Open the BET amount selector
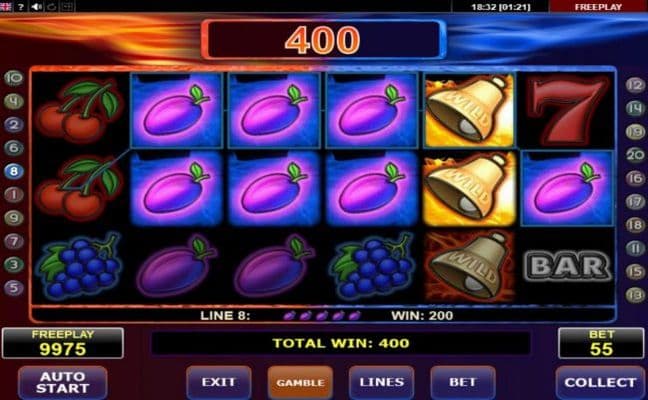 pyautogui.click(x=463, y=383)
